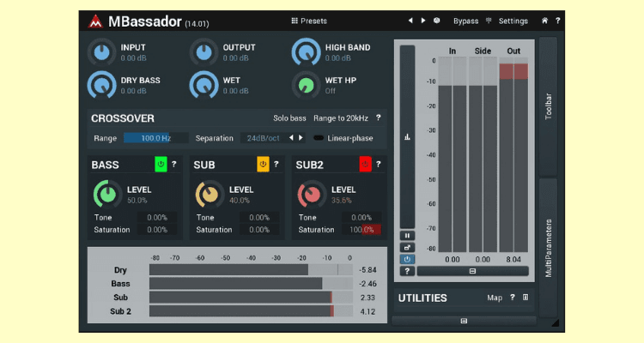Open the MultiParameters side tab
The width and height of the screenshot is (644, 343).
click(549, 248)
